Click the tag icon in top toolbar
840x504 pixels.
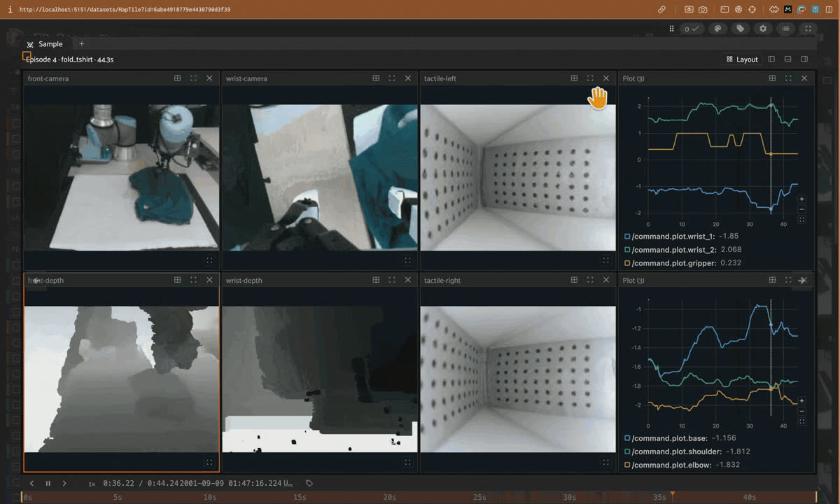[x=740, y=29]
